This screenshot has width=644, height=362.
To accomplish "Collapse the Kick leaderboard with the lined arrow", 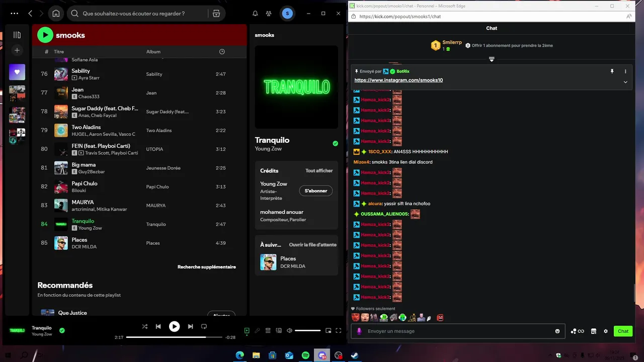I will (492, 59).
